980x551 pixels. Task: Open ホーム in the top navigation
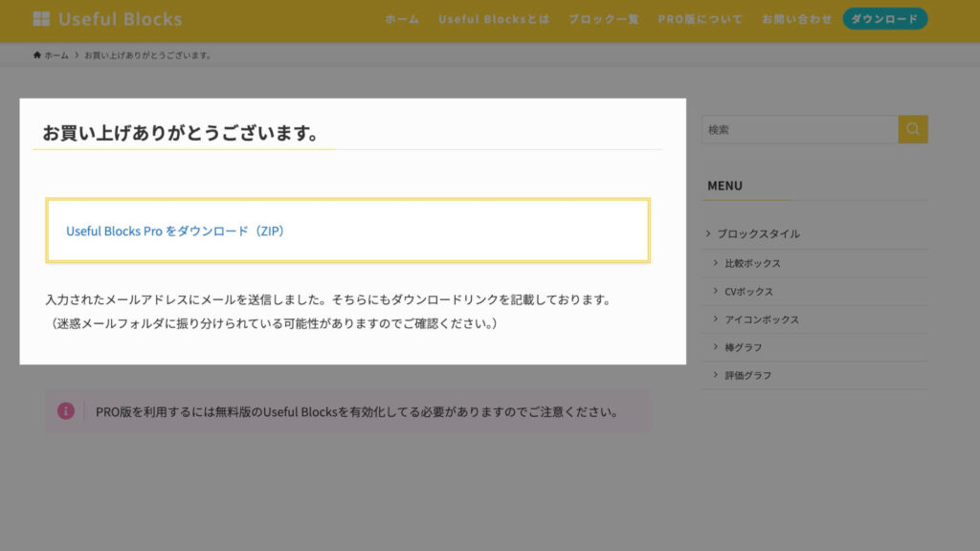tap(402, 19)
